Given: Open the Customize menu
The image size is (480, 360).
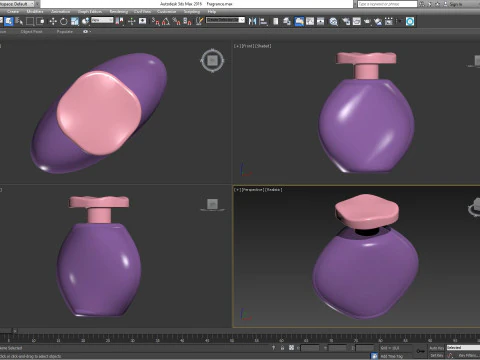Looking at the screenshot, I should (166, 12).
